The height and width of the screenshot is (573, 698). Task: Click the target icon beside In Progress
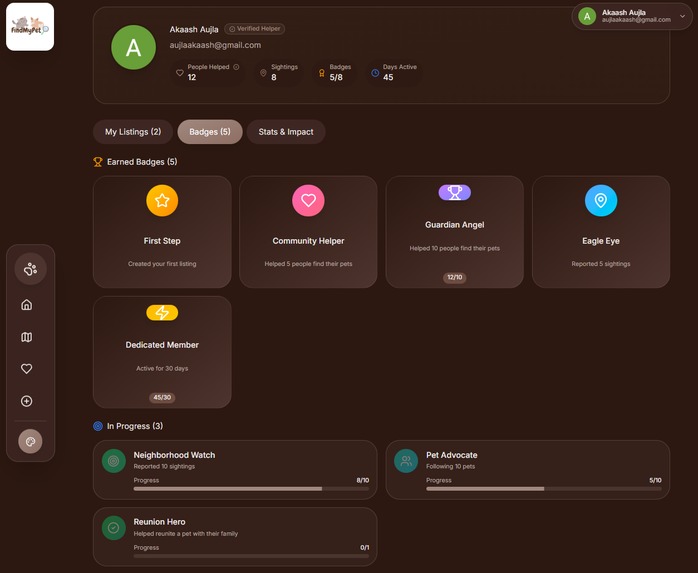97,426
